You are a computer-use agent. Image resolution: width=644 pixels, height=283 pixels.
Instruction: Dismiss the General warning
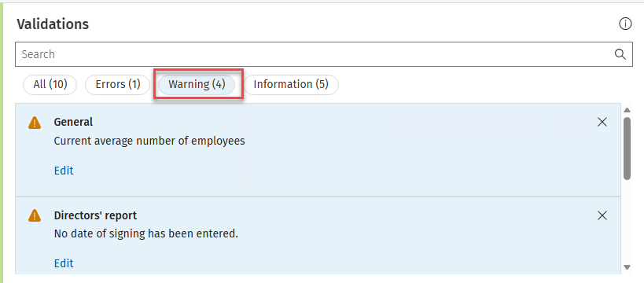click(602, 122)
